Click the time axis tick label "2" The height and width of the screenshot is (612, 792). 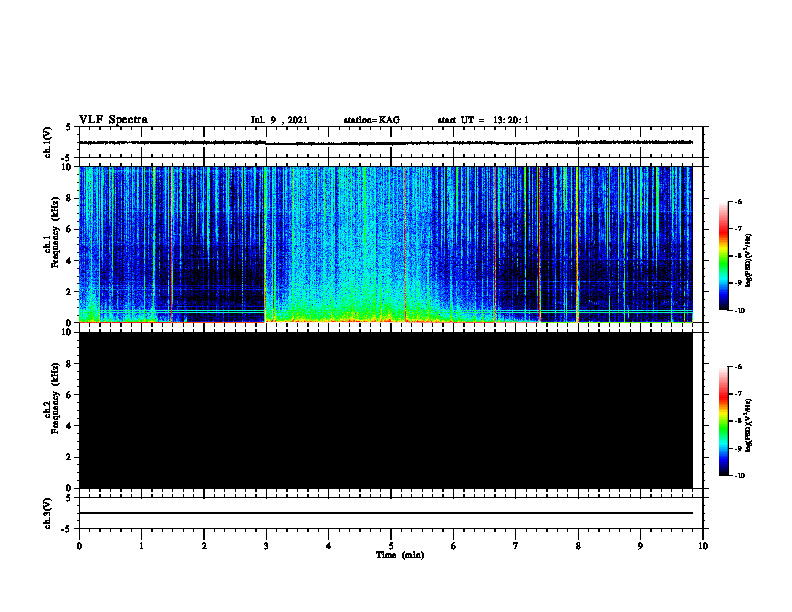[x=204, y=546]
